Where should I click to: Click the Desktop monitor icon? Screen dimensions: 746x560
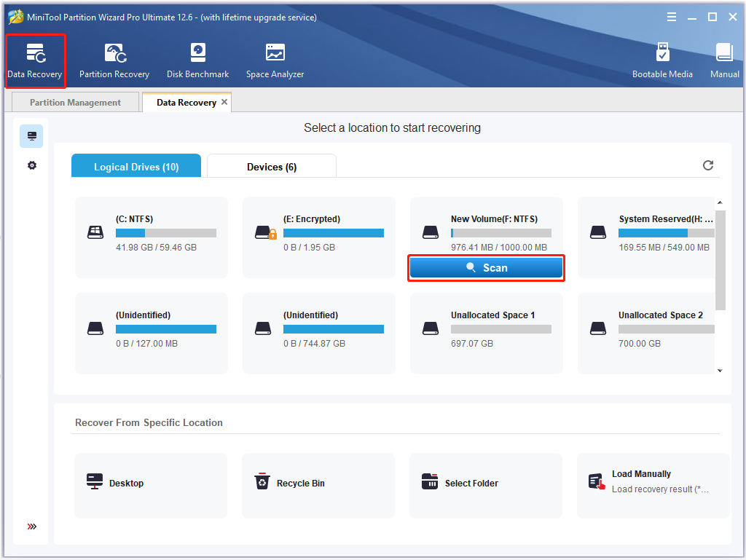95,481
